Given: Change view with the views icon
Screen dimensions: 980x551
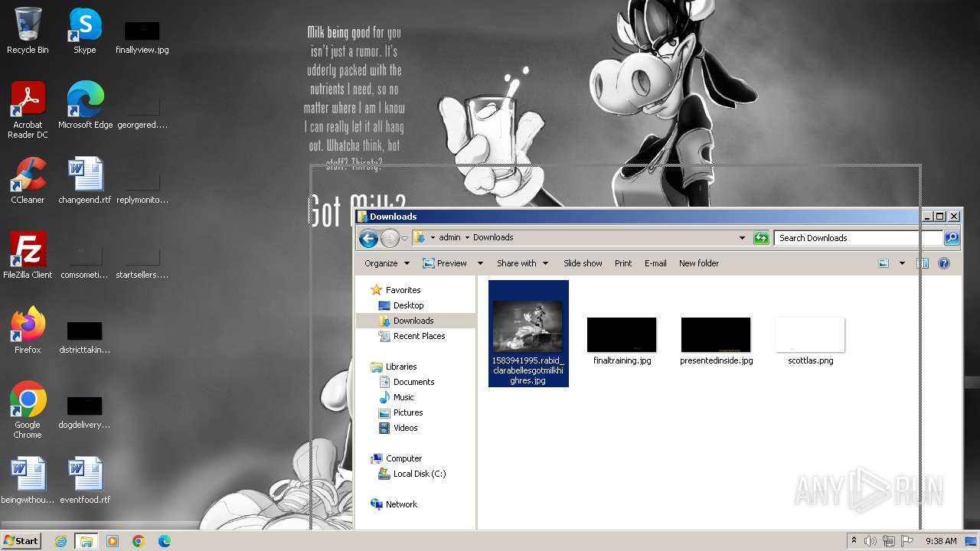Looking at the screenshot, I should click(x=884, y=263).
